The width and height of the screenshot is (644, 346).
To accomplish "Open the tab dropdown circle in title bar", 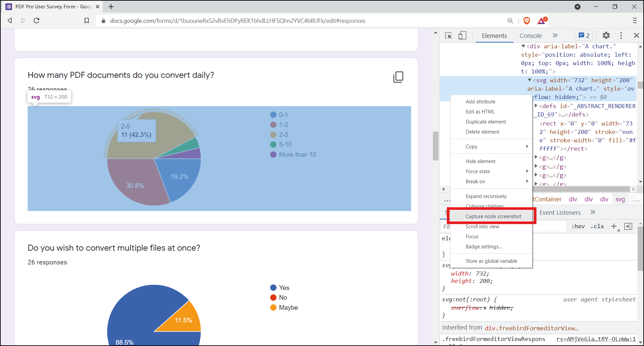I will 577,7.
